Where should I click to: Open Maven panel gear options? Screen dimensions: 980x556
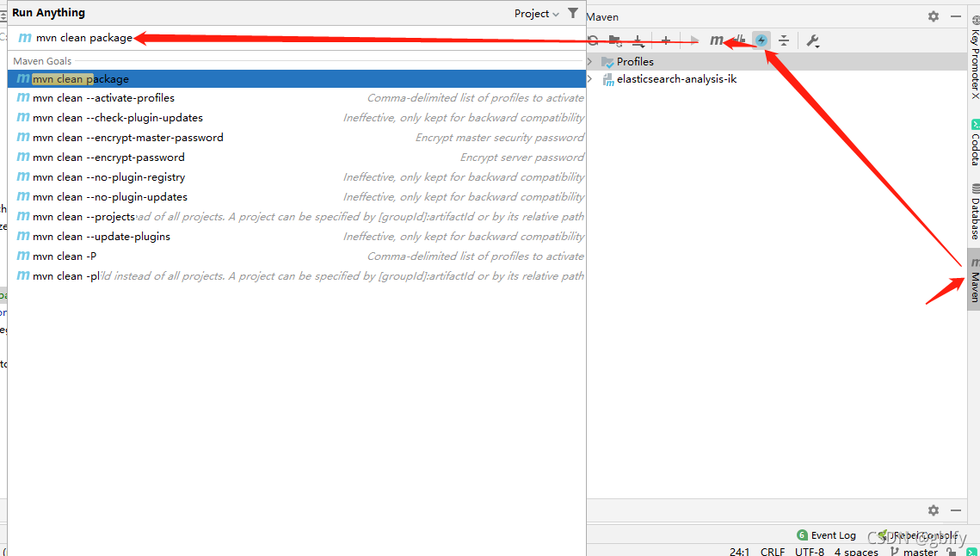934,16
